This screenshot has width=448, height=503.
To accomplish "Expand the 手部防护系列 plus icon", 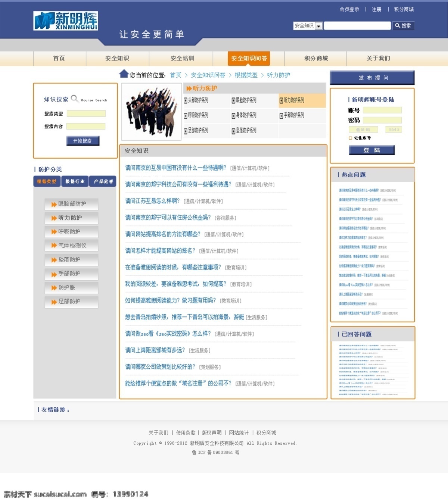I will point(281,116).
